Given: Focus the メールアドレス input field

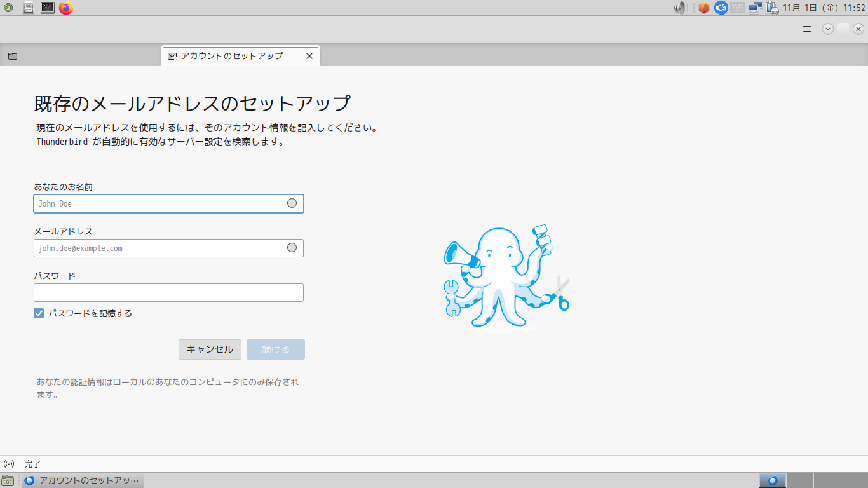Looking at the screenshot, I should point(168,248).
